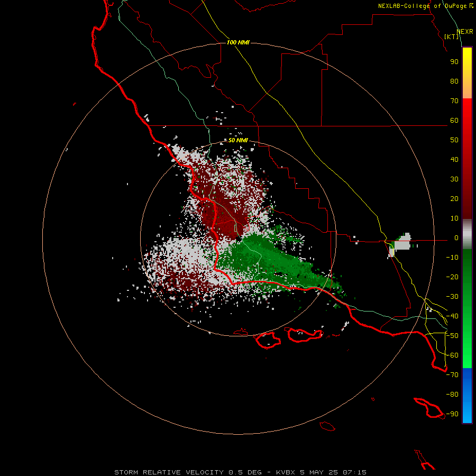476x476 pixels.
Task: Click the -70 value on velocity scale
Action: coord(452,375)
